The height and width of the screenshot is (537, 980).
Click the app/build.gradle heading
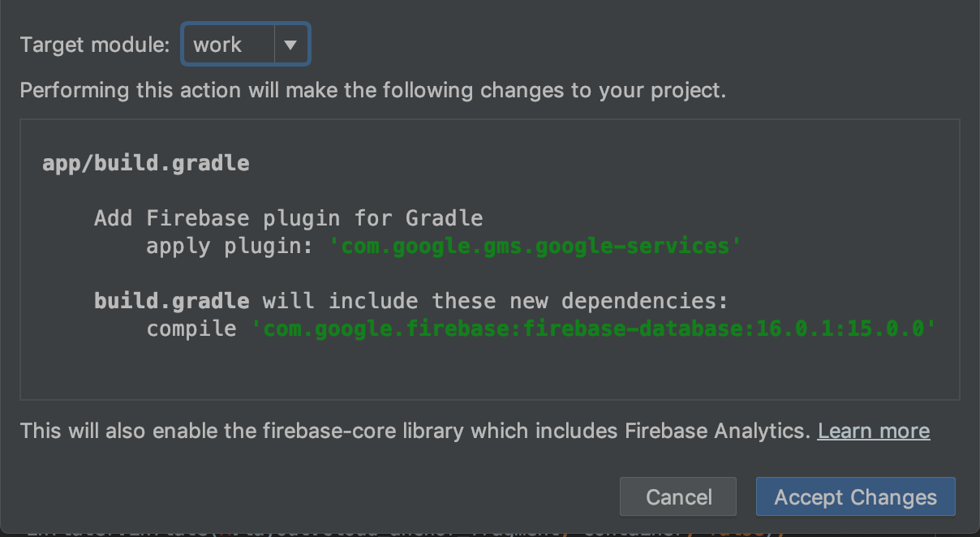[x=145, y=163]
